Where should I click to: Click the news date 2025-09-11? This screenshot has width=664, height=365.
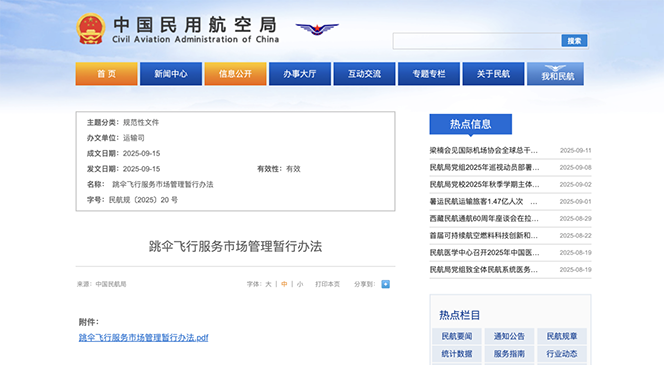coord(575,150)
